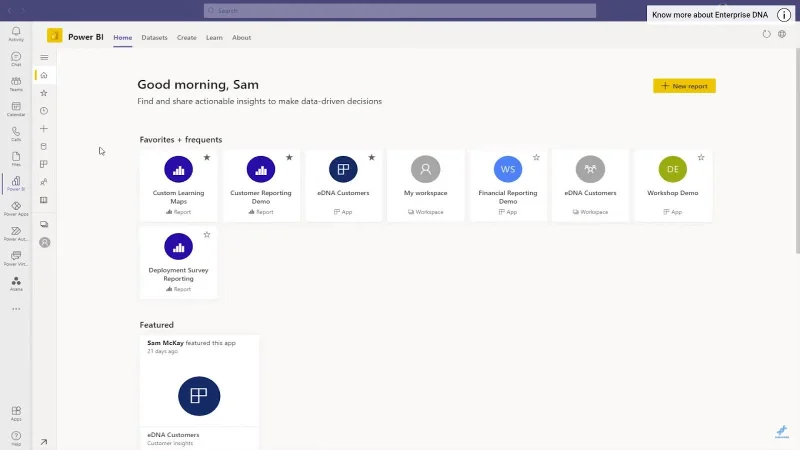This screenshot has height=450, width=800.
Task: Open Apps icon in Power BI nav
Action: click(x=44, y=164)
